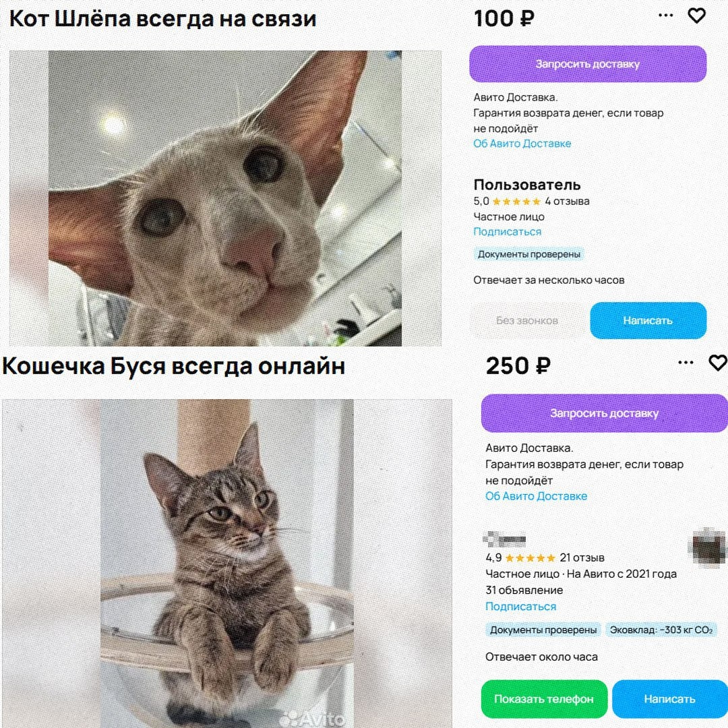Add Кот Шлёпа listing to favorites heart

696,16
